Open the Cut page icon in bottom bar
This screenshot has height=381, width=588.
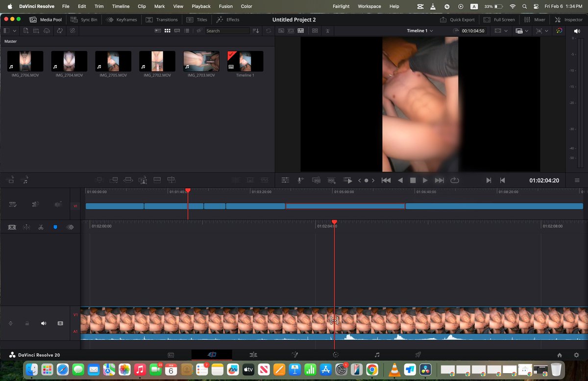tap(212, 355)
